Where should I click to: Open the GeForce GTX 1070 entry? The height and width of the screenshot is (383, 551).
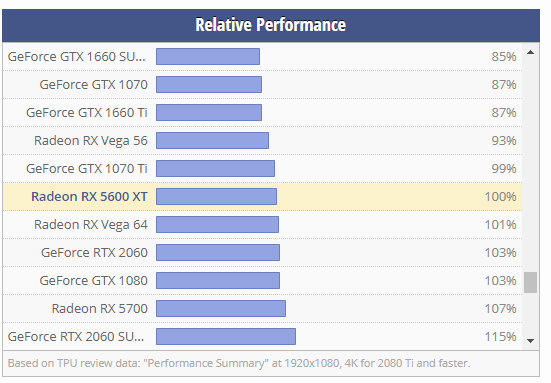click(93, 85)
